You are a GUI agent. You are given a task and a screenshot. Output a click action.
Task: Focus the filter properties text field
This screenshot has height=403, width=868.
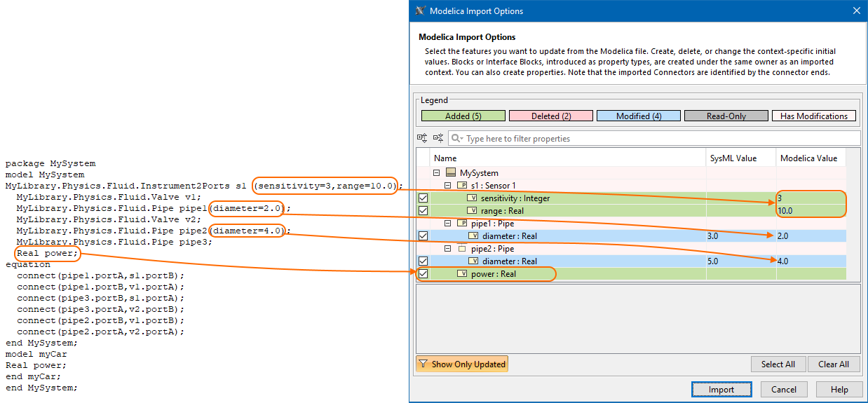[659, 139]
